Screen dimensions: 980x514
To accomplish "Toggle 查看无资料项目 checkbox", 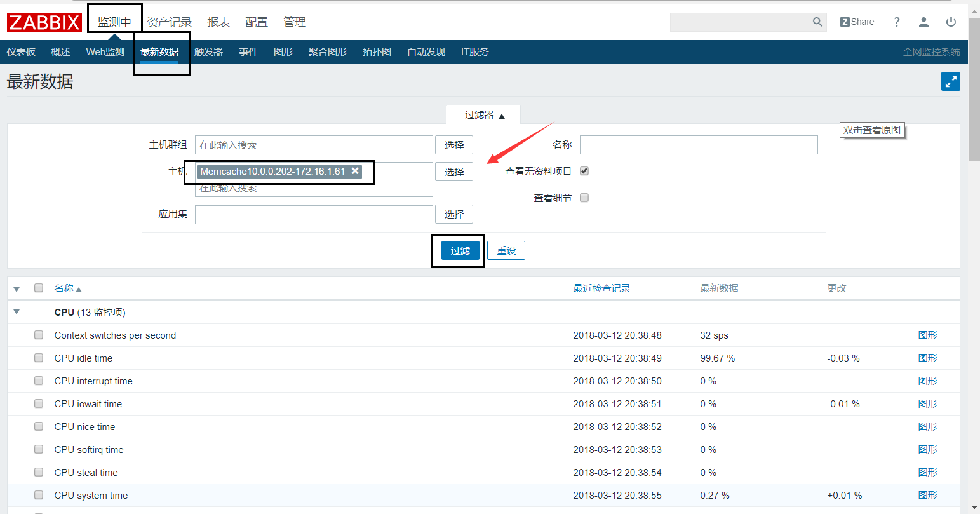I will coord(584,171).
